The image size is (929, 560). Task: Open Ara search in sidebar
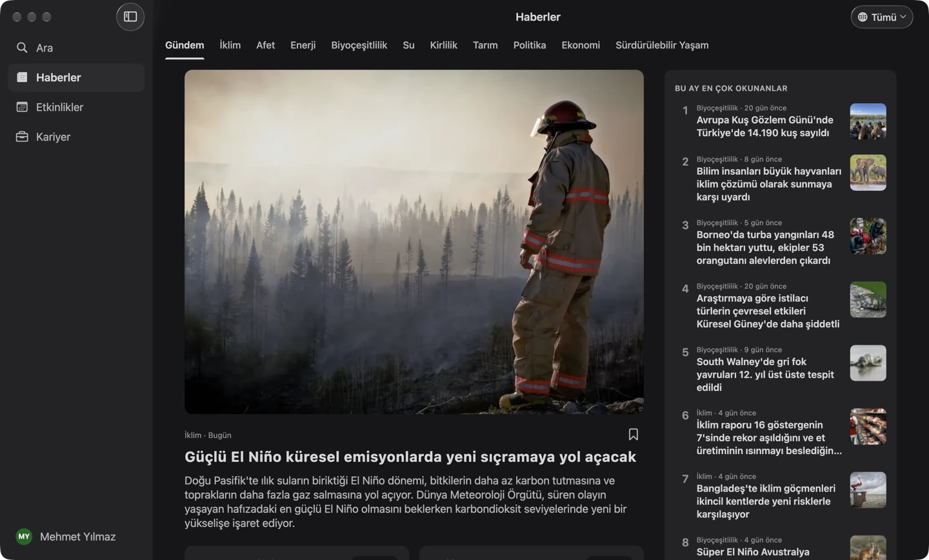[x=76, y=48]
